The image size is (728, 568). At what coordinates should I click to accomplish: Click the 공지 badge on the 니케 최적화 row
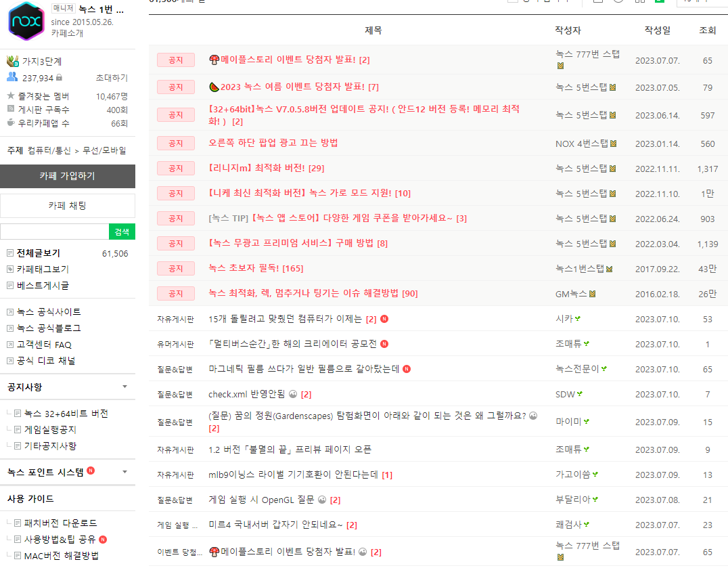[175, 193]
